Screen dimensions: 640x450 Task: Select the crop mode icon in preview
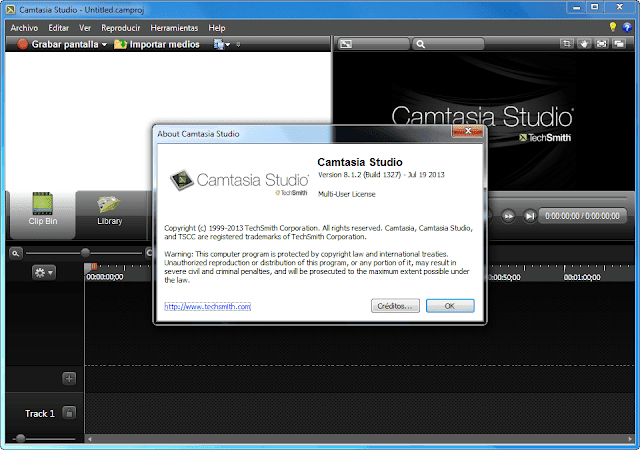(567, 44)
